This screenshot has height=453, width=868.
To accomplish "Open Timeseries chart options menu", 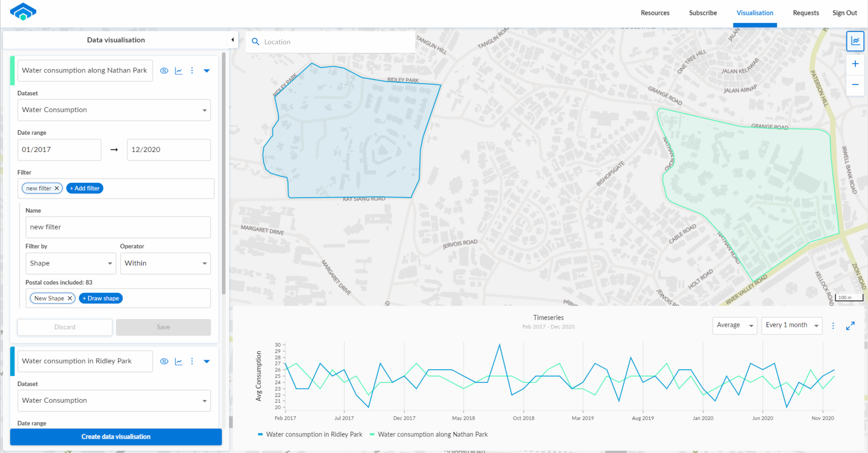I will 833,326.
